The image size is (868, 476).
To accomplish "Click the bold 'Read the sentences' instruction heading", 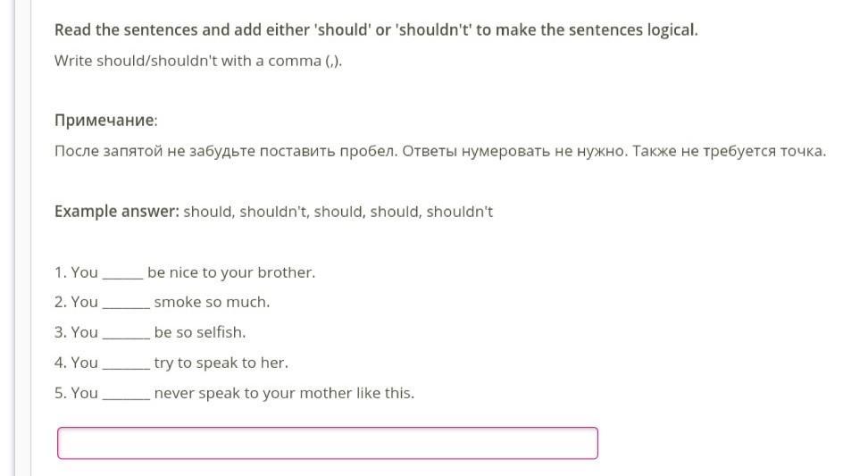I will point(375,29).
